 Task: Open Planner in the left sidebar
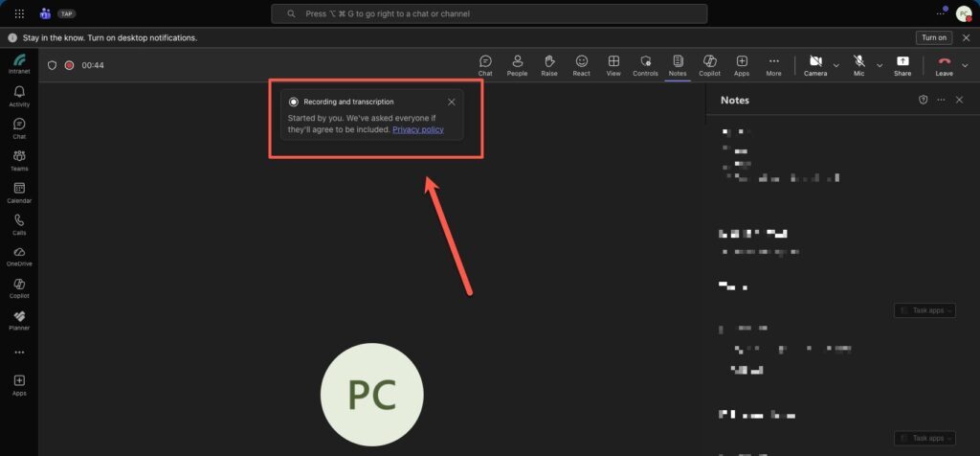point(19,320)
